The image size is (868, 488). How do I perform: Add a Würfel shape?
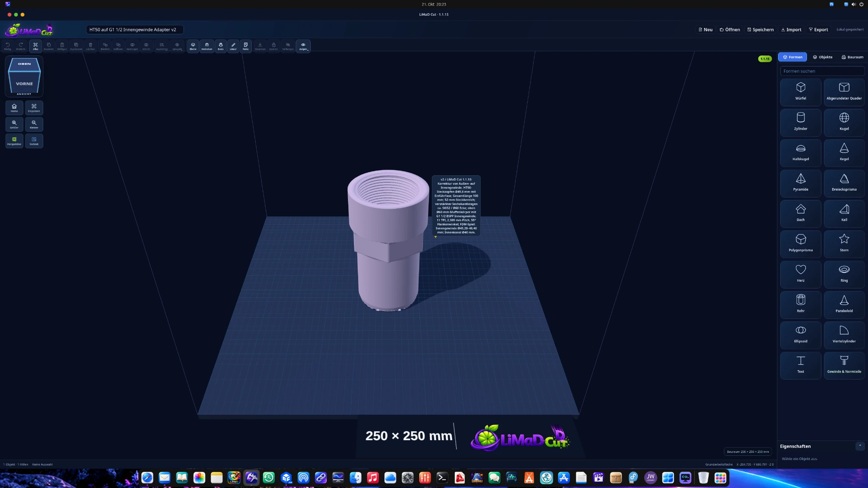click(801, 92)
